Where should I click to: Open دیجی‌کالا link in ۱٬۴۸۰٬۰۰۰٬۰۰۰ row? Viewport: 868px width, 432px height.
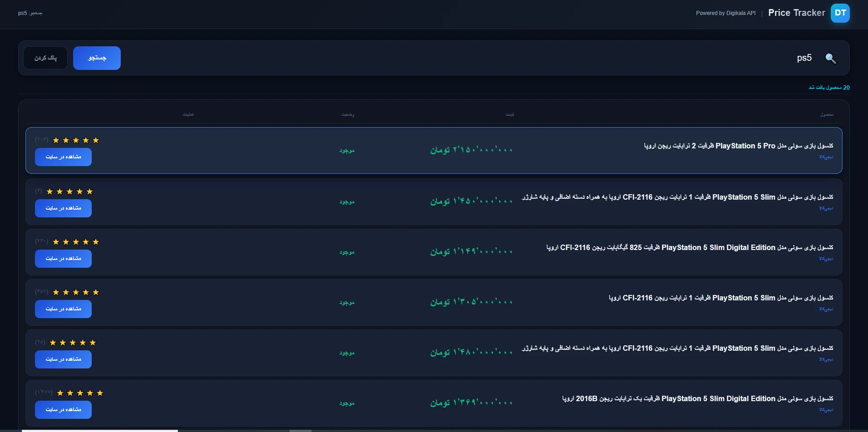pos(826,359)
